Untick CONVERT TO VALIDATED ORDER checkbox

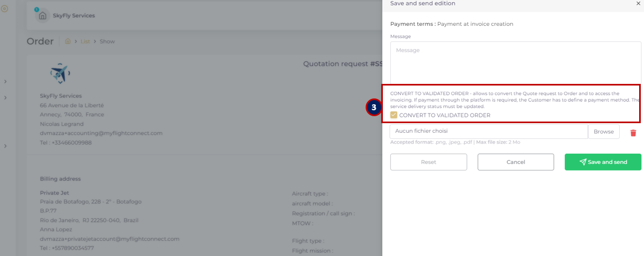[x=394, y=115]
